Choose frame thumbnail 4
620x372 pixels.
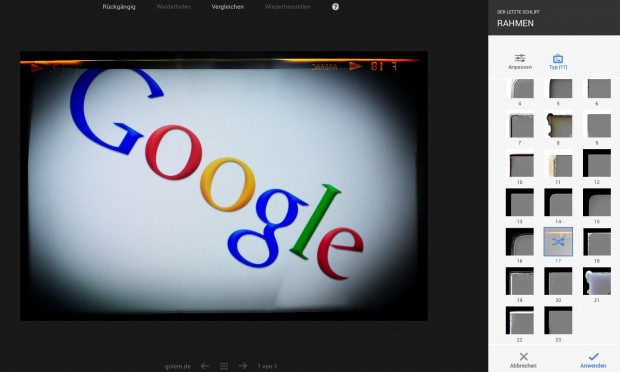pos(520,88)
